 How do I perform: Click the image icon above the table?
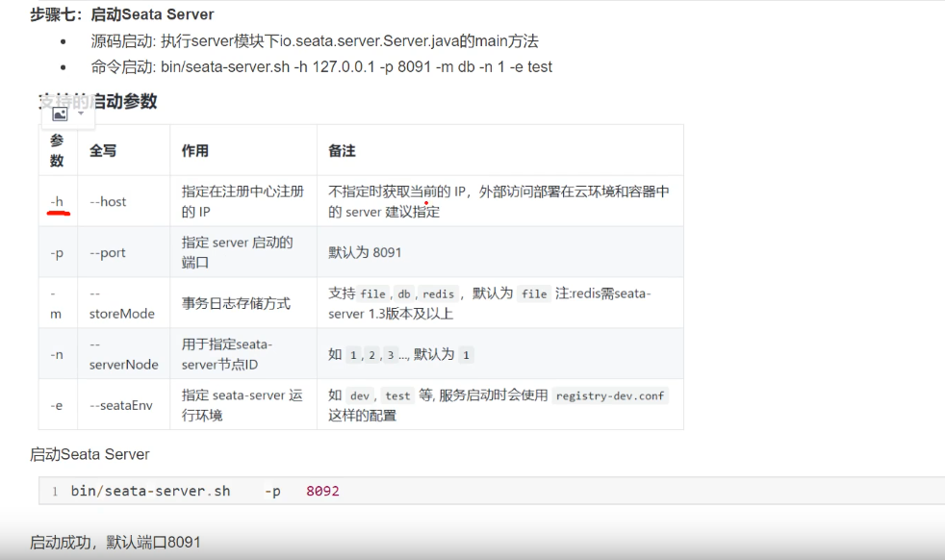tap(59, 114)
